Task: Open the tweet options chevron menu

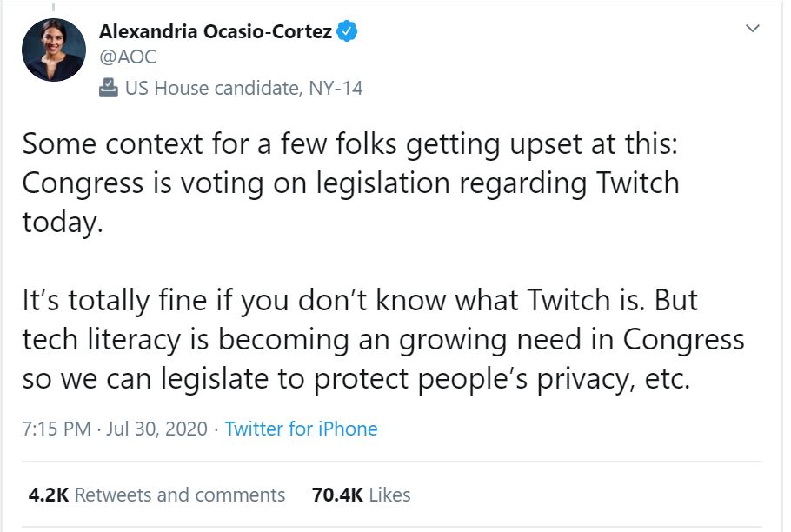Action: point(753,30)
